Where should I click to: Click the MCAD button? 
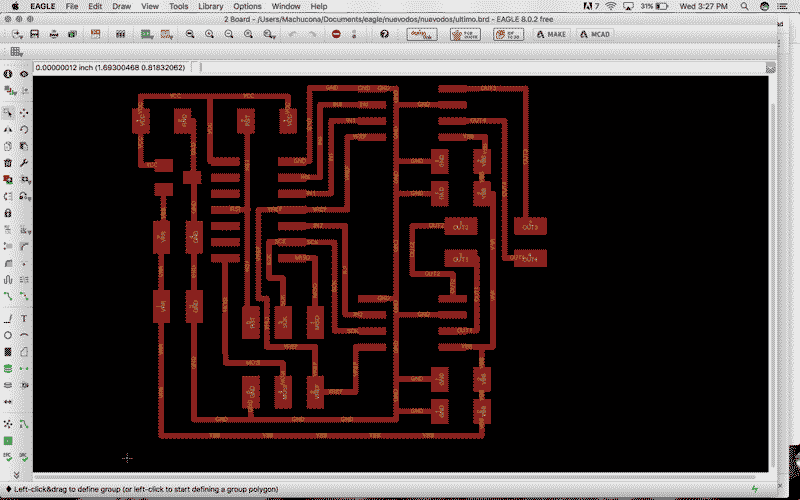595,34
